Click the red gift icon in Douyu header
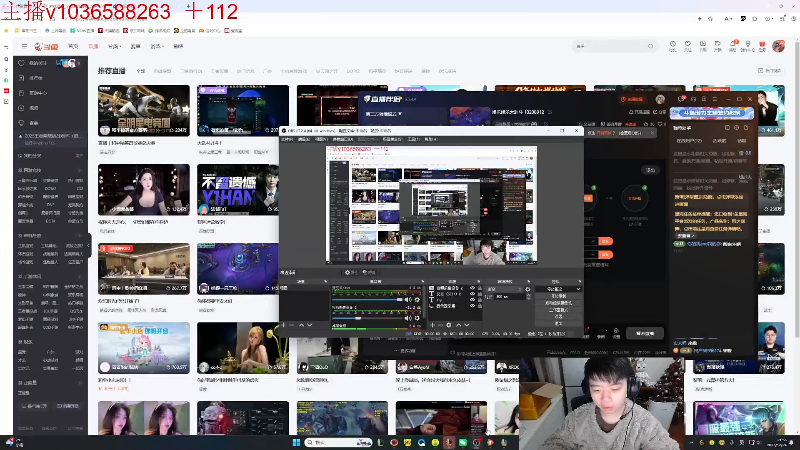 tap(762, 44)
